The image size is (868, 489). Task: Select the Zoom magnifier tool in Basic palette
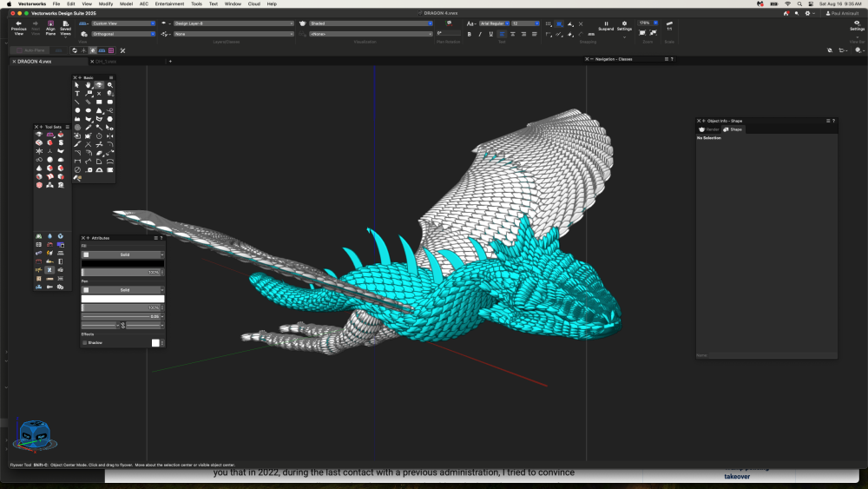pos(110,85)
